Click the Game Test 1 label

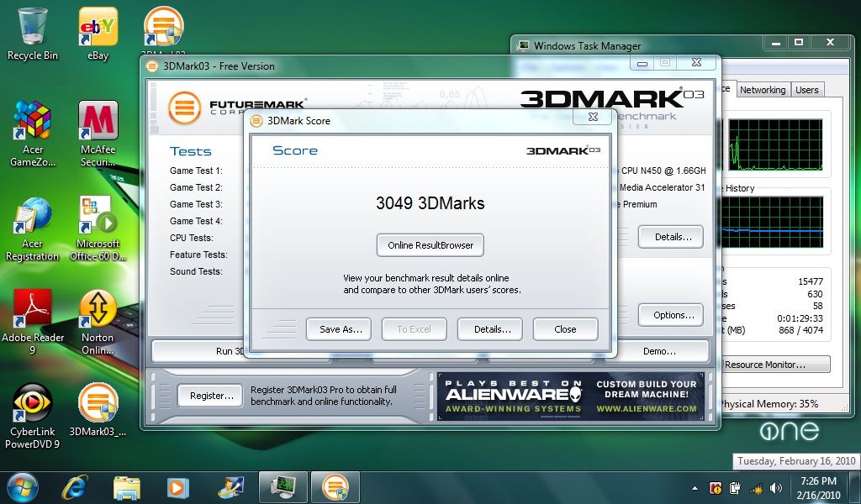(x=196, y=171)
